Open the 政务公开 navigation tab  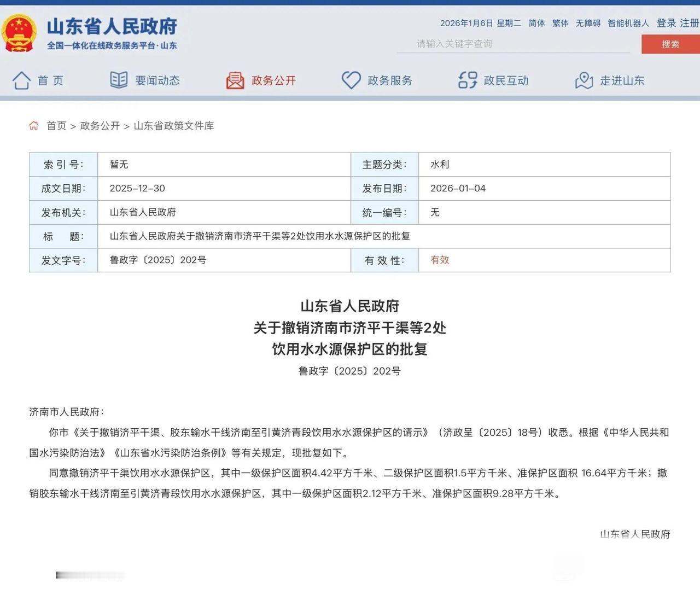coord(261,80)
